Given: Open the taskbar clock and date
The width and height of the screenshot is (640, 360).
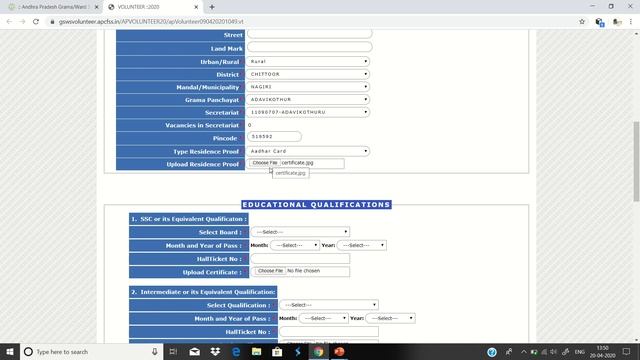Looking at the screenshot, I should point(602,351).
